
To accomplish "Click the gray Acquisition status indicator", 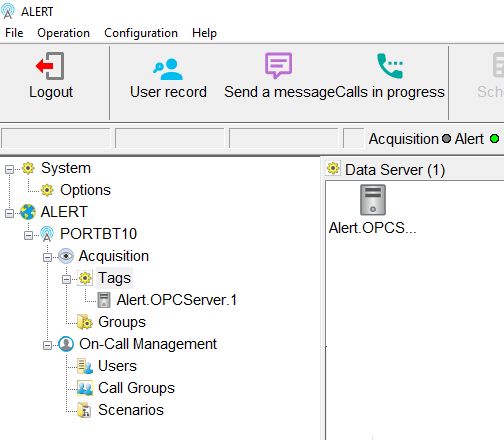I will (x=446, y=139).
